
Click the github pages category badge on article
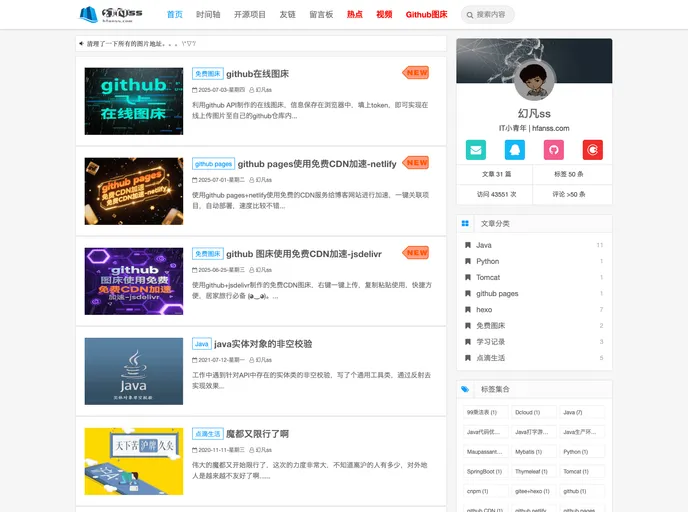click(213, 164)
